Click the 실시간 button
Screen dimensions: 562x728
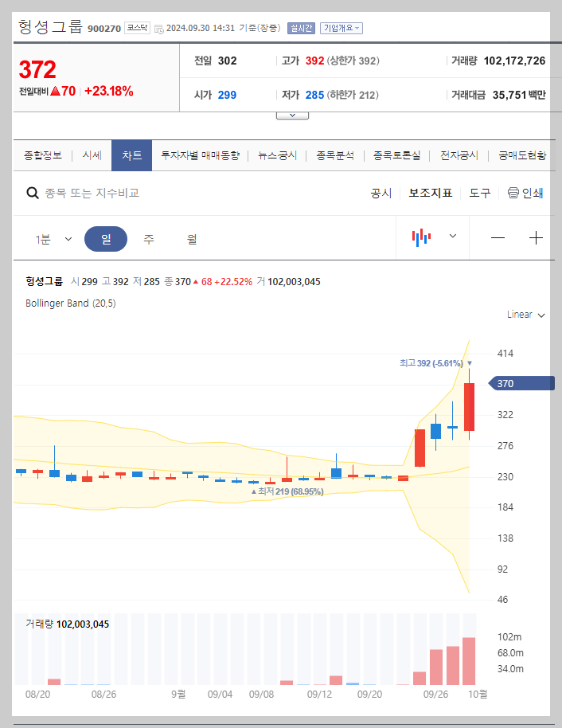[x=301, y=27]
